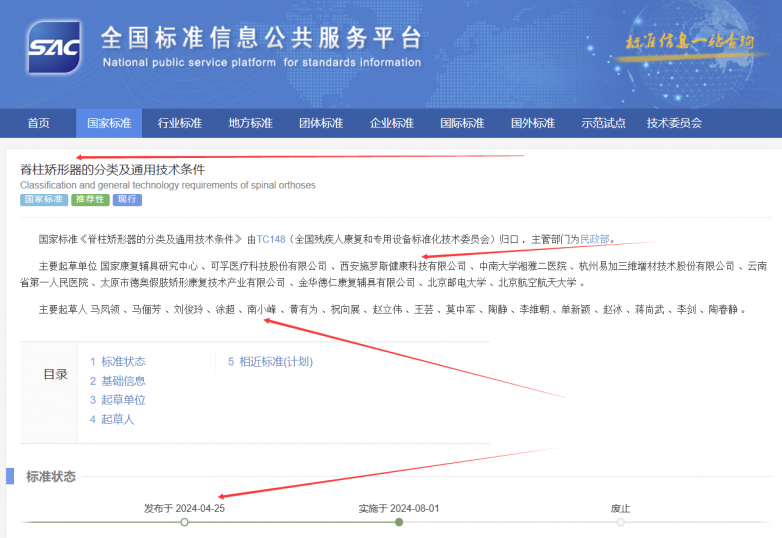Jump to 5 相近标准(计划) section

tap(270, 361)
